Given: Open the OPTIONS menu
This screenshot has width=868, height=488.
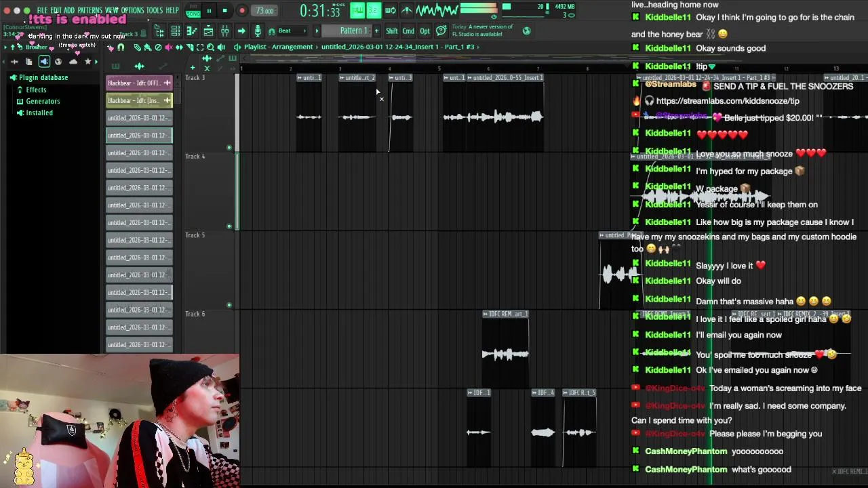Looking at the screenshot, I should tap(133, 11).
